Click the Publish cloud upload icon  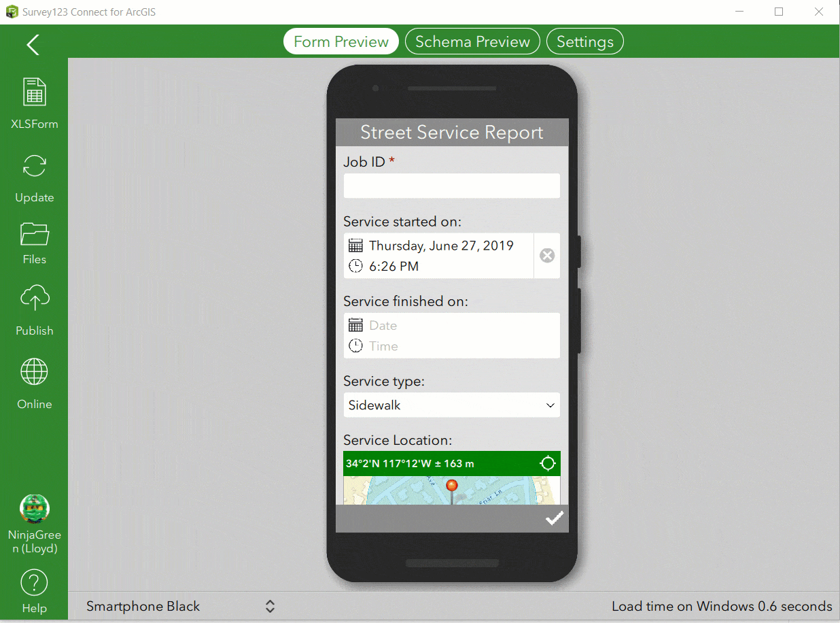(34, 300)
